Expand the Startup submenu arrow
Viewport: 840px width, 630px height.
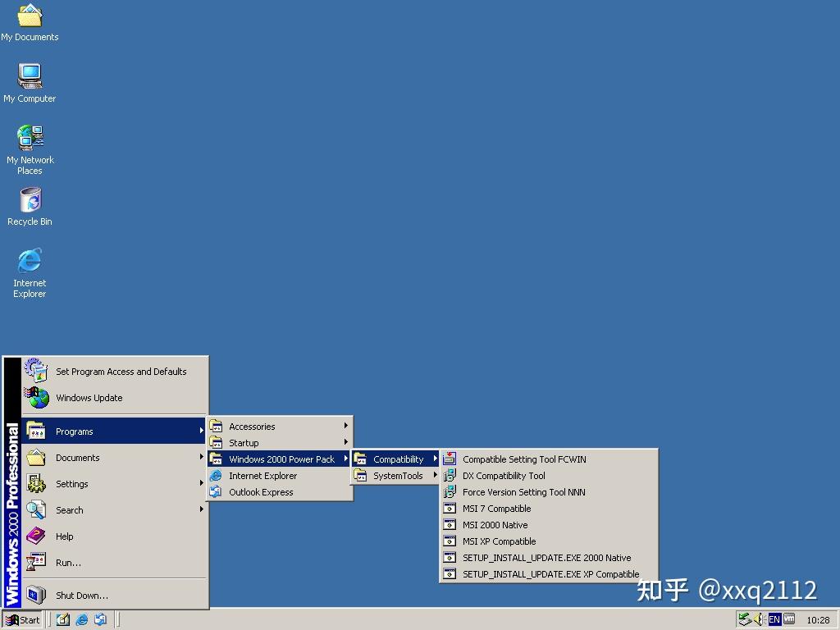(x=346, y=442)
